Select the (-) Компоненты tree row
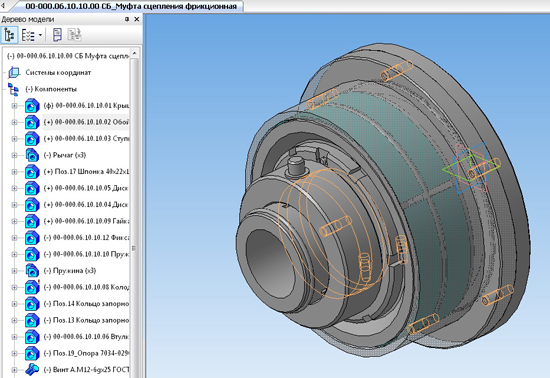Image resolution: width=550 pixels, height=378 pixels. pos(51,89)
